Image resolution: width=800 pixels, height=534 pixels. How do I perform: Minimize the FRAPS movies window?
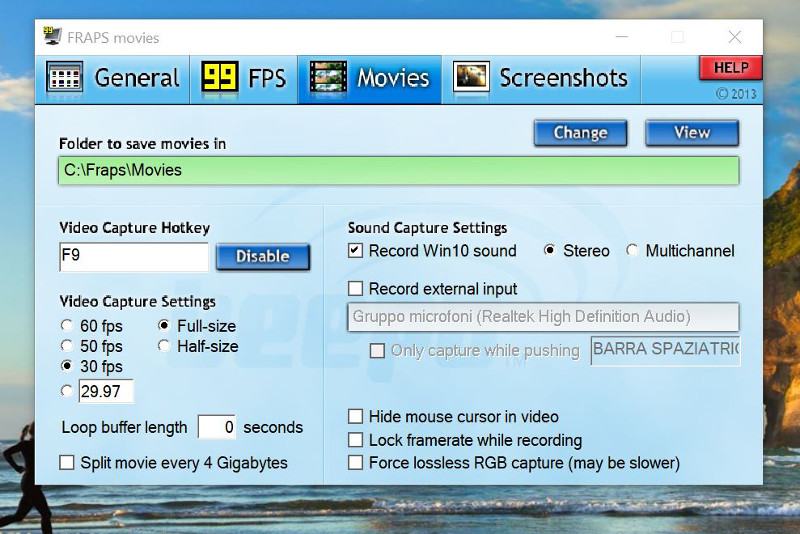621,37
